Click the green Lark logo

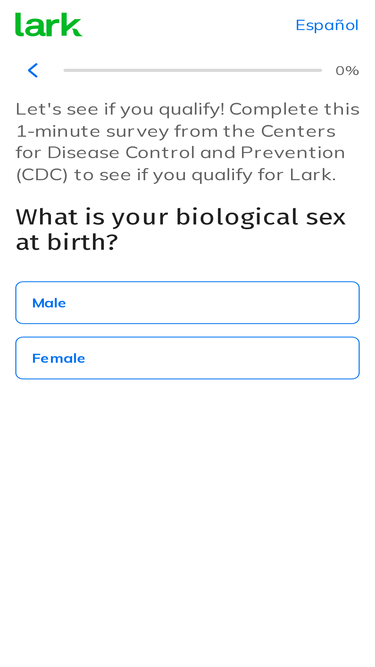point(48,25)
